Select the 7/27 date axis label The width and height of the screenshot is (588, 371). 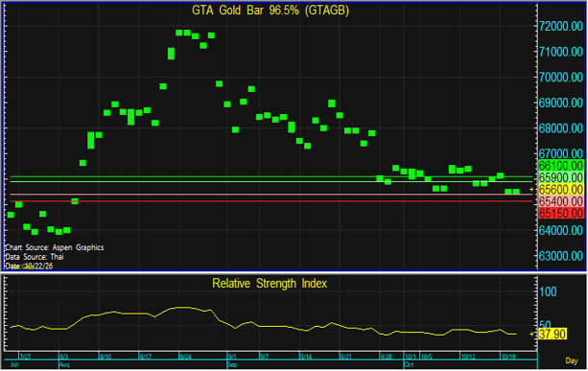click(x=25, y=357)
